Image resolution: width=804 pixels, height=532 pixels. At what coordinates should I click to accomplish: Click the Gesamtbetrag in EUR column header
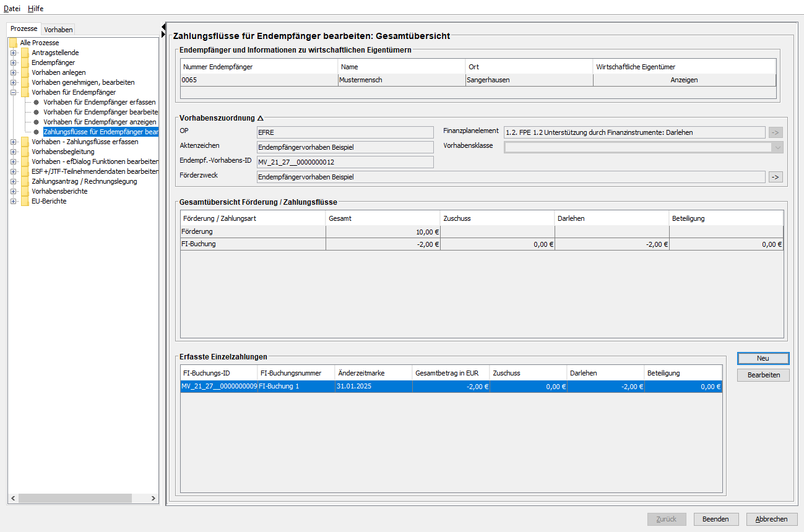[451, 373]
